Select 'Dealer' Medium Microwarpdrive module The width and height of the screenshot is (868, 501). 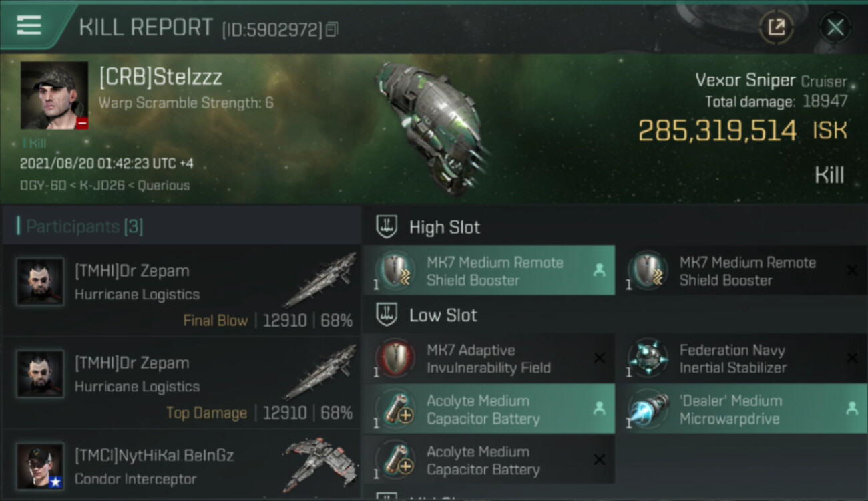tap(741, 409)
